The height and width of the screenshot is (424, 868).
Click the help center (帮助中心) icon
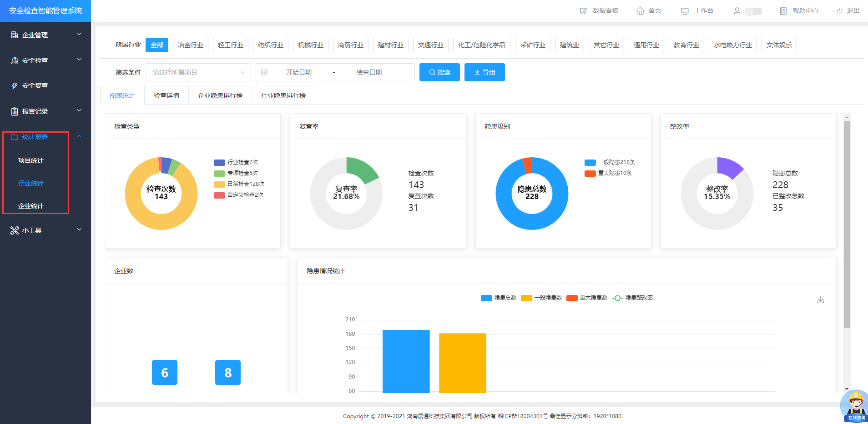coord(783,11)
